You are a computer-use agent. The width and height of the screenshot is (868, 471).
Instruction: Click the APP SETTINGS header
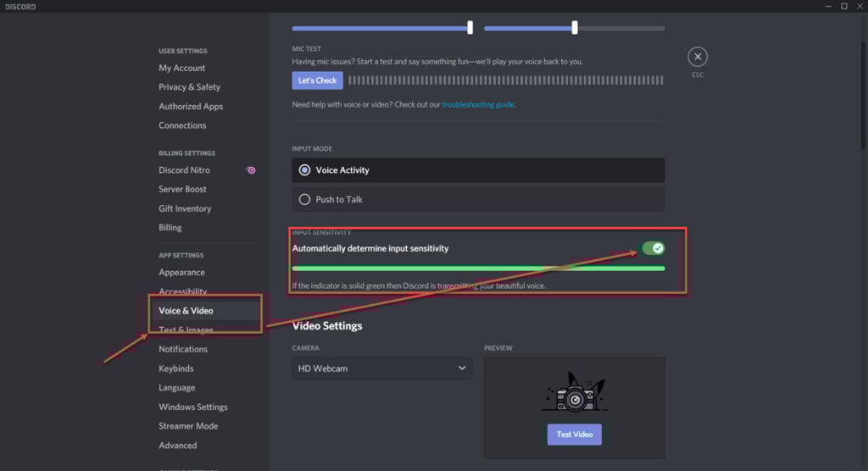click(x=181, y=256)
